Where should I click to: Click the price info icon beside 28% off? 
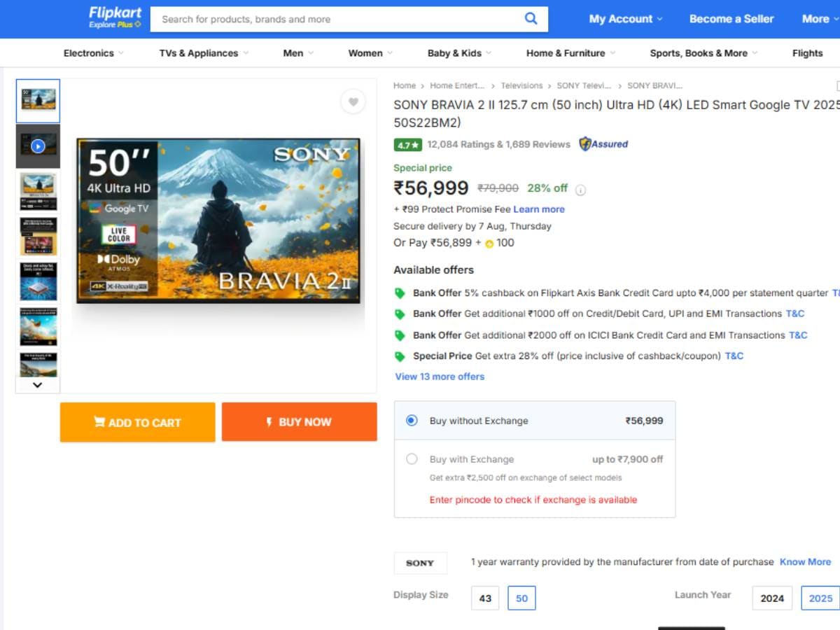[x=580, y=189]
